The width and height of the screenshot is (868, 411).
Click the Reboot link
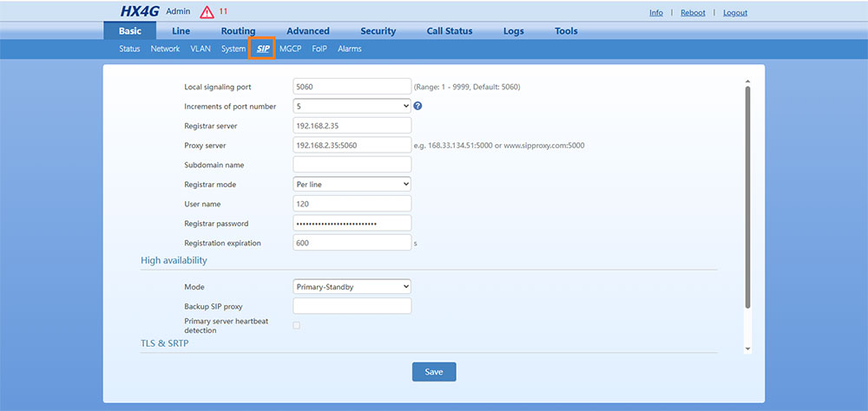tap(693, 13)
